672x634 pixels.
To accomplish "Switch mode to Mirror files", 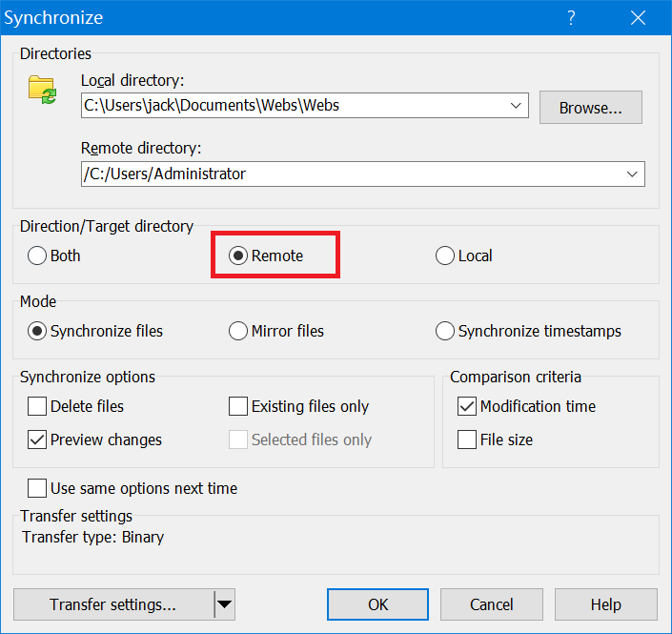I will pyautogui.click(x=238, y=331).
